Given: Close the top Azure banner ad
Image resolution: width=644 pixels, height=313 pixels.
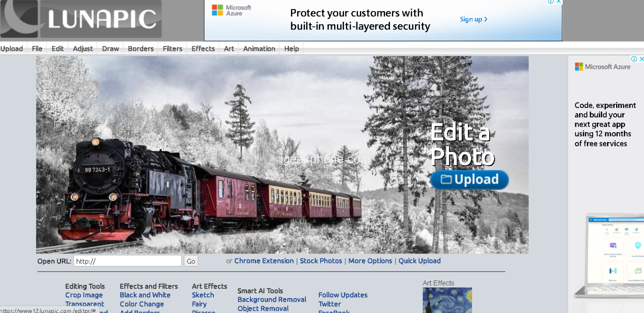Looking at the screenshot, I should point(559,2).
